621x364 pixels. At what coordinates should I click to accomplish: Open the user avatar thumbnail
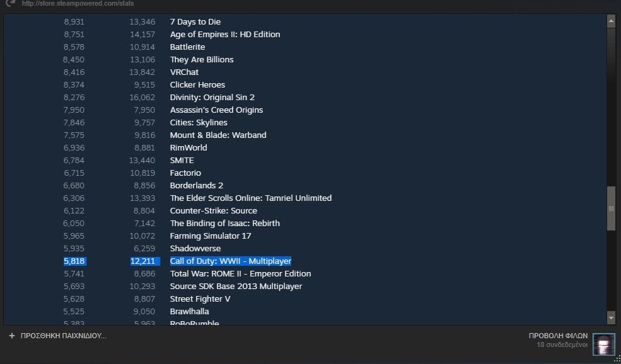(x=604, y=344)
